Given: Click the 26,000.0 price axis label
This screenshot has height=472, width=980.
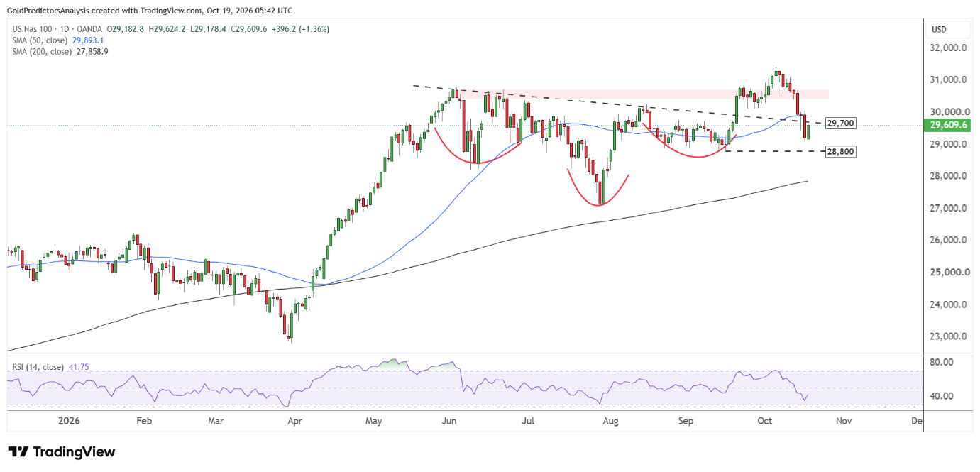Looking at the screenshot, I should tap(949, 240).
